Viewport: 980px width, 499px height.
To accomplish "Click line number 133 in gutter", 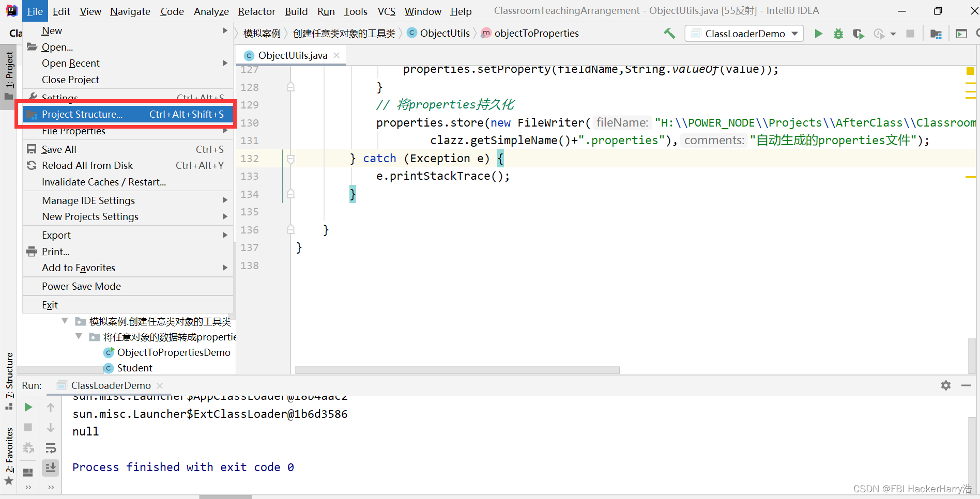I will (x=250, y=176).
